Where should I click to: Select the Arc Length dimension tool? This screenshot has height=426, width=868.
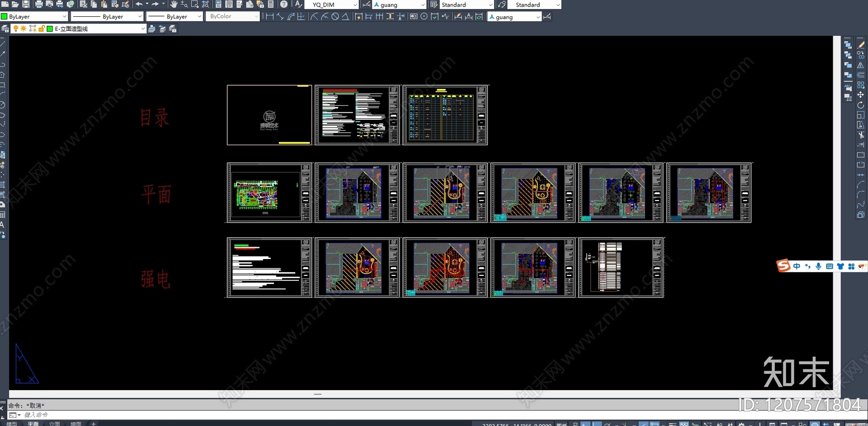click(x=291, y=17)
